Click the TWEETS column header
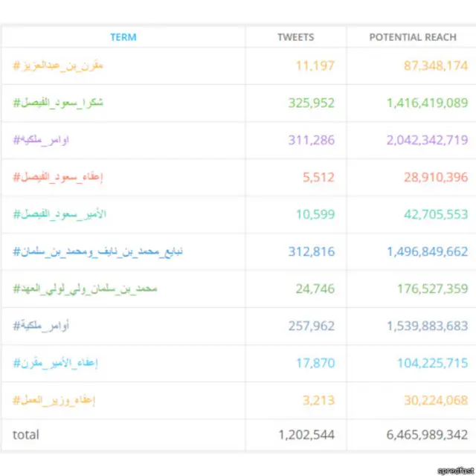476x476 pixels. (x=295, y=37)
